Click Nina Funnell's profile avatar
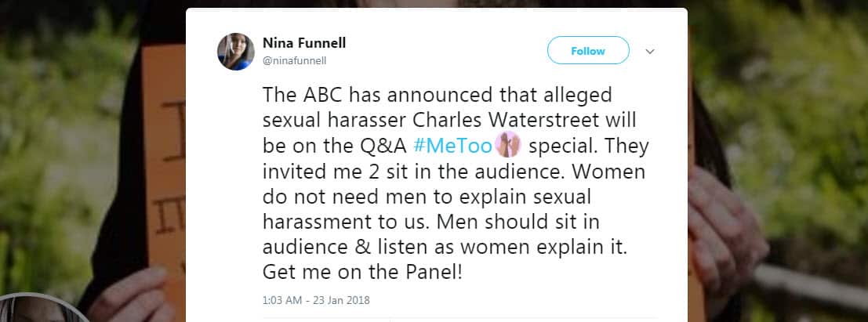868x322 pixels. [235, 52]
